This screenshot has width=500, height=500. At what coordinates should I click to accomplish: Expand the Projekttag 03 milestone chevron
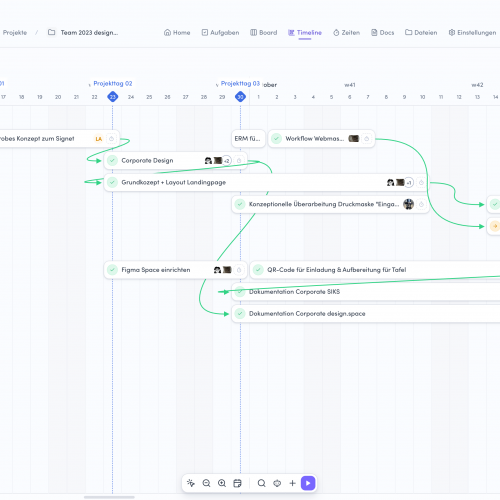coord(217,85)
